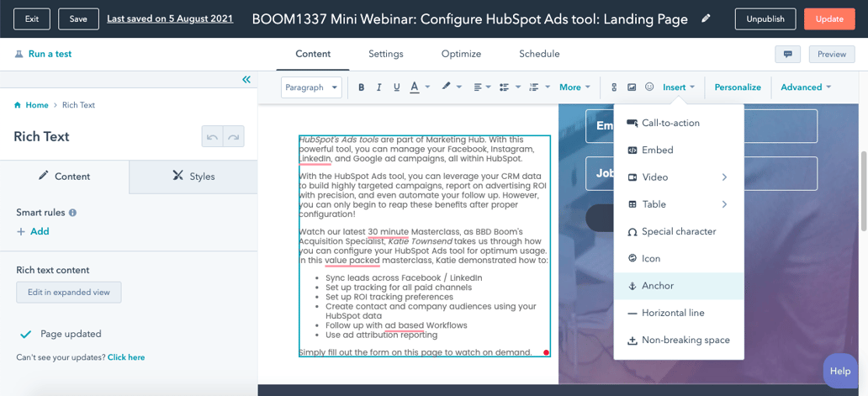Viewport: 868px width, 396px height.
Task: Select Icon entry in Insert menu
Action: 679,259
